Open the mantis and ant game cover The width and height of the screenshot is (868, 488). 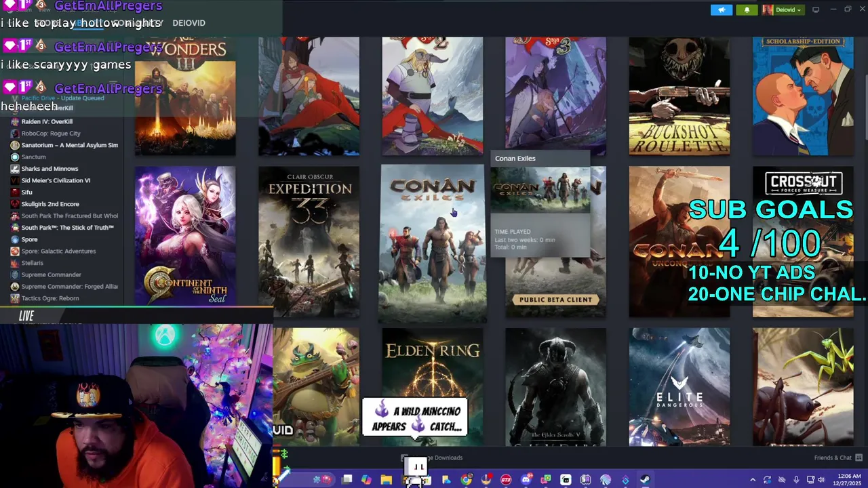click(803, 387)
